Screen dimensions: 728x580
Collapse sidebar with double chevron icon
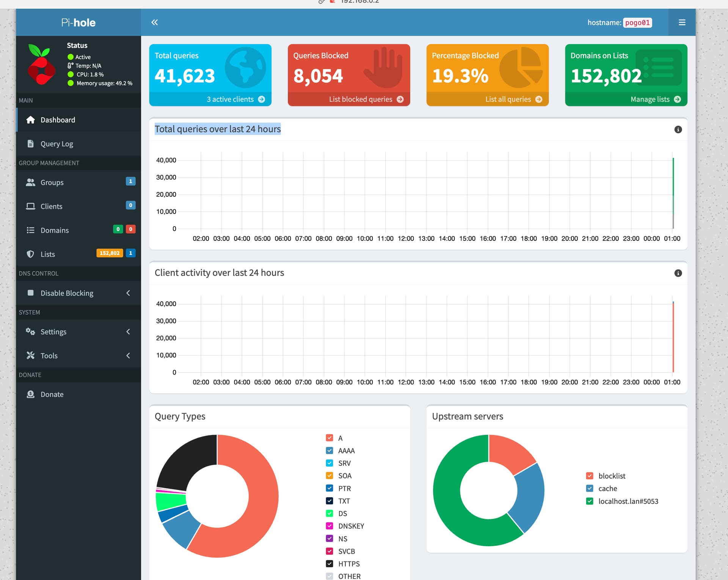pos(154,22)
